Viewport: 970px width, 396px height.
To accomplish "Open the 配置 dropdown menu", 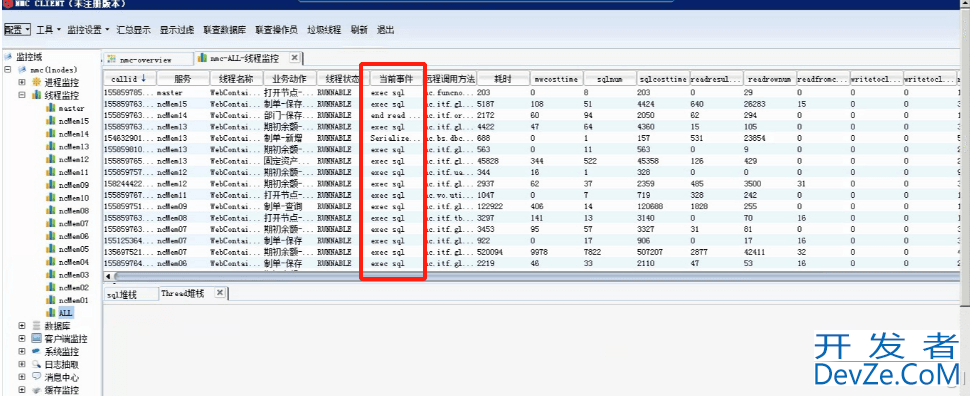I will tap(17, 30).
